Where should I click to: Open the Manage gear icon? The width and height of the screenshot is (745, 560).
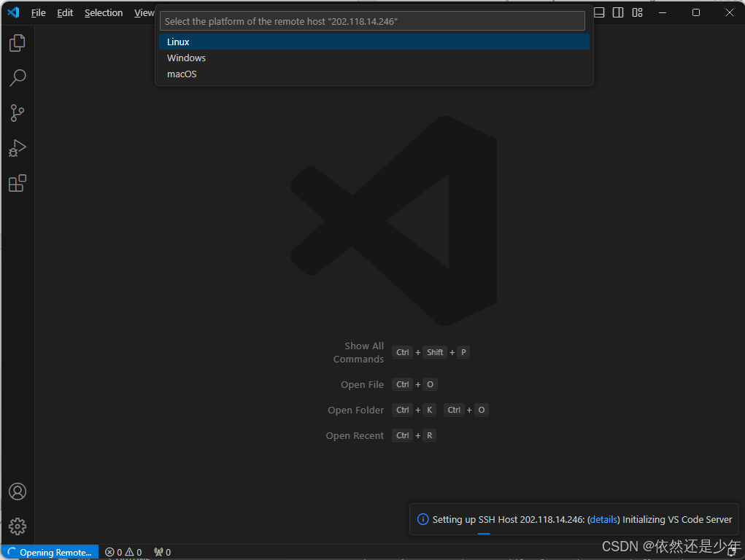(18, 526)
